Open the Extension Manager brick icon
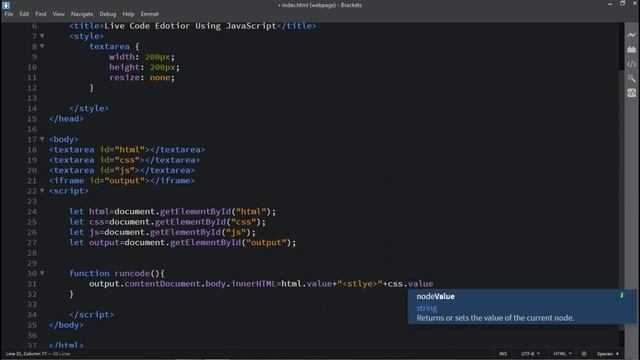Viewport: 640px width, 360px height. 631,49
